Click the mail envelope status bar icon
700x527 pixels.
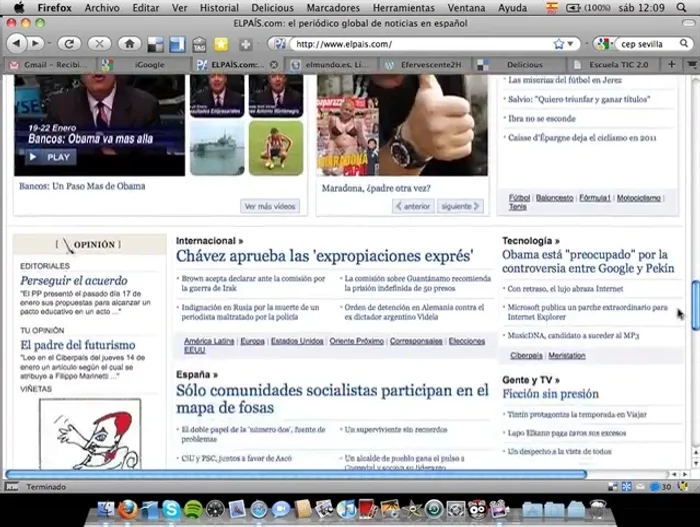[640, 487]
